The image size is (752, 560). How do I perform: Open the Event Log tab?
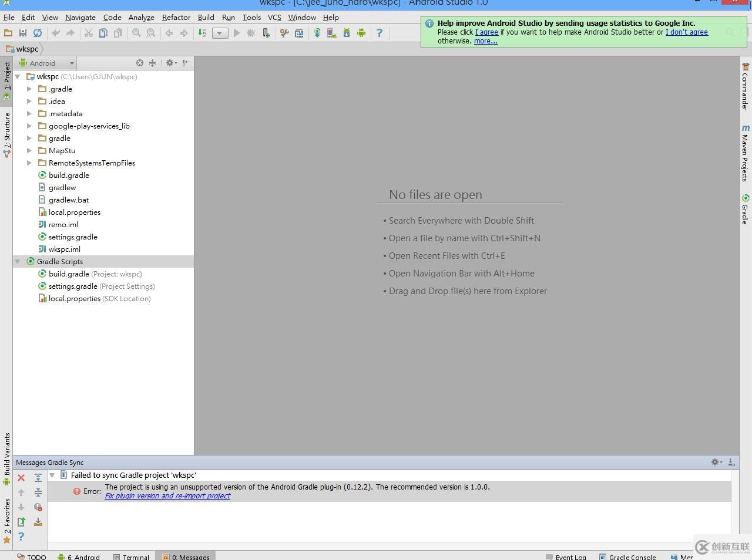[x=566, y=556]
